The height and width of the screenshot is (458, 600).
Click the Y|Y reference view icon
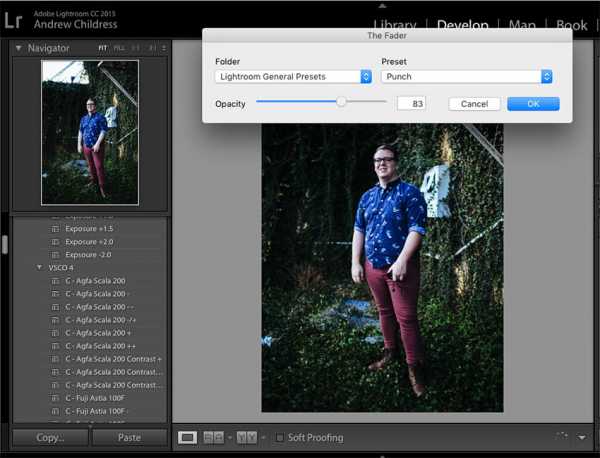(x=246, y=437)
